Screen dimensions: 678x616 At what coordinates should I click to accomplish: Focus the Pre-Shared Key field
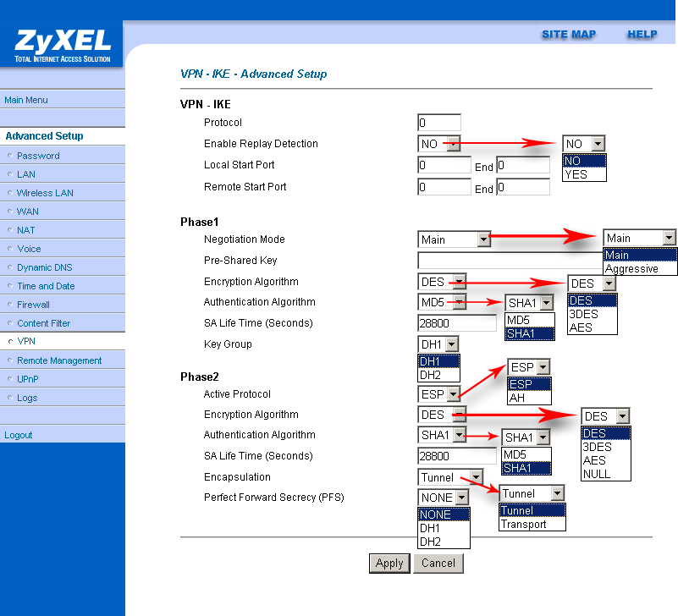[x=510, y=261]
